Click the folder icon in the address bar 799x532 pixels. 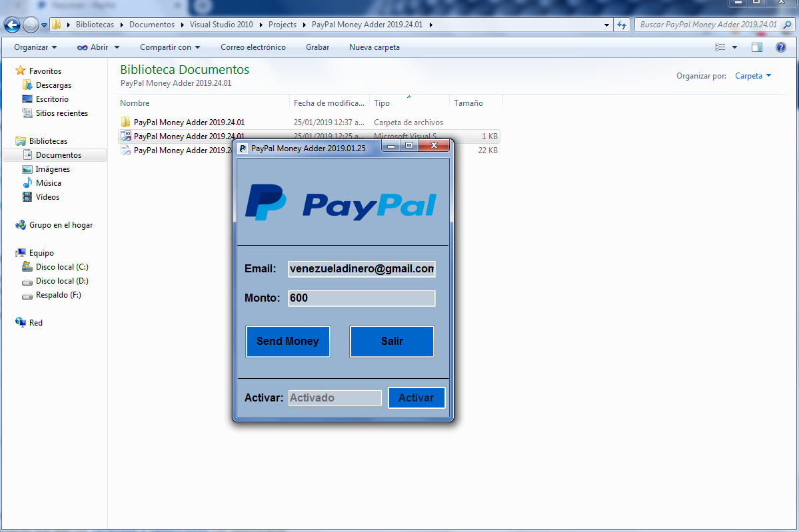point(57,25)
